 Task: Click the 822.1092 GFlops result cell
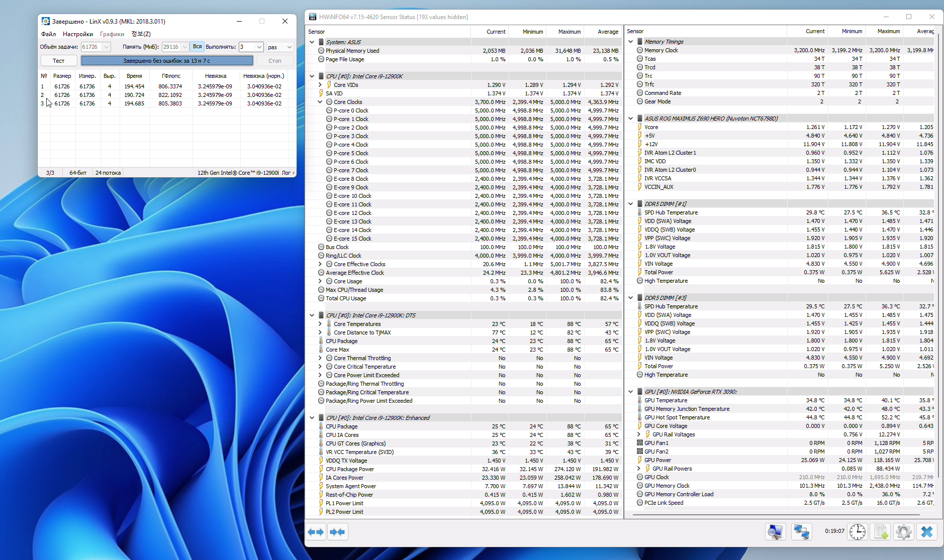(170, 95)
